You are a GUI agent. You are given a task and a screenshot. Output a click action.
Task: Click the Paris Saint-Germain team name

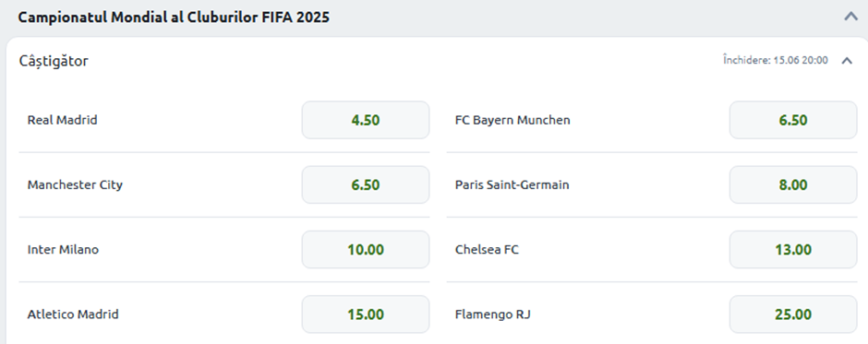(x=512, y=184)
